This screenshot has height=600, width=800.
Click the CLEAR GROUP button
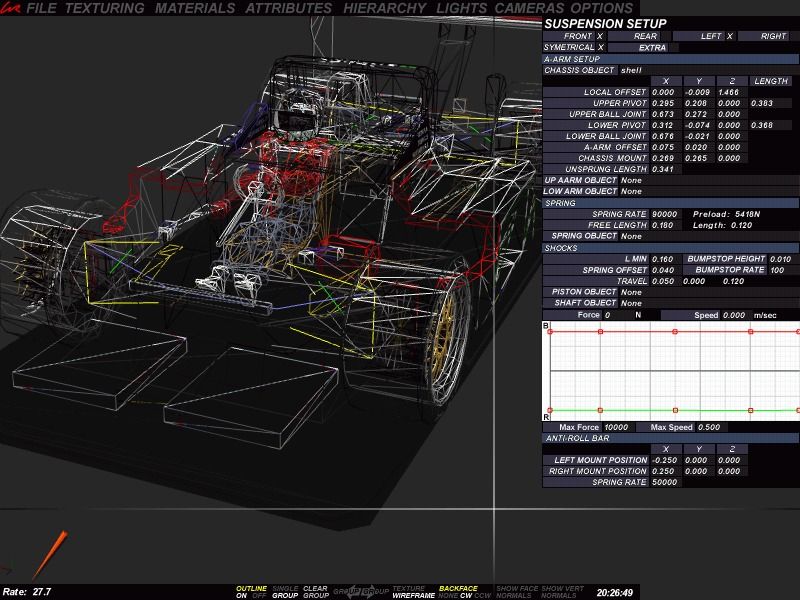coord(315,592)
